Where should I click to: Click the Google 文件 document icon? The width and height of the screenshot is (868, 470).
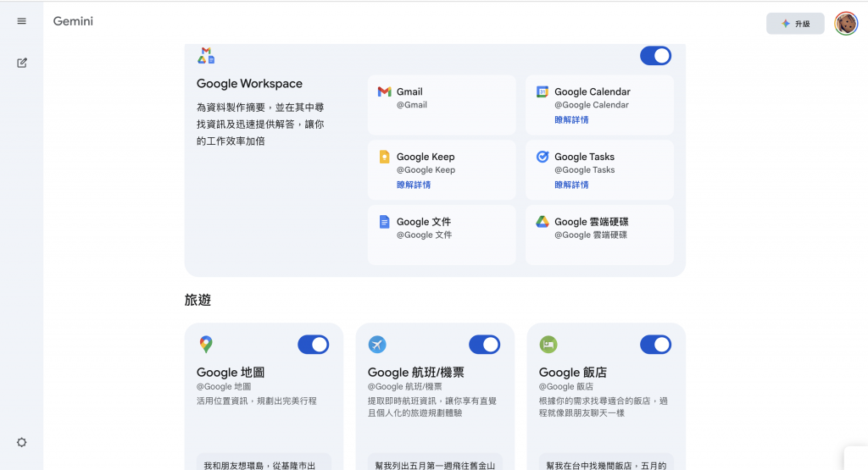point(384,222)
